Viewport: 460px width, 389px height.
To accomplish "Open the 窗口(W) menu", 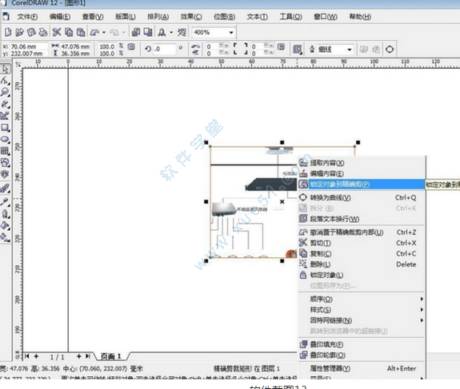I will click(x=326, y=16).
